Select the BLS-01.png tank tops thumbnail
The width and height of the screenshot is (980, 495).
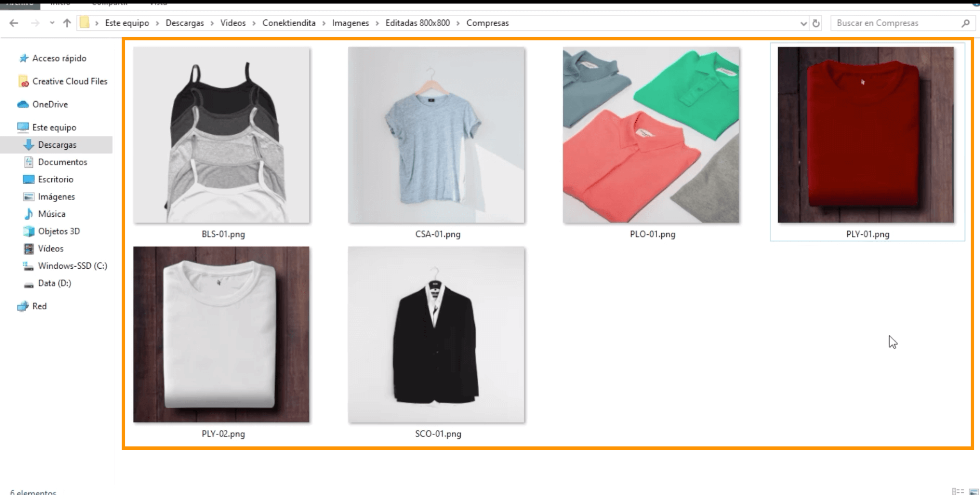point(222,135)
